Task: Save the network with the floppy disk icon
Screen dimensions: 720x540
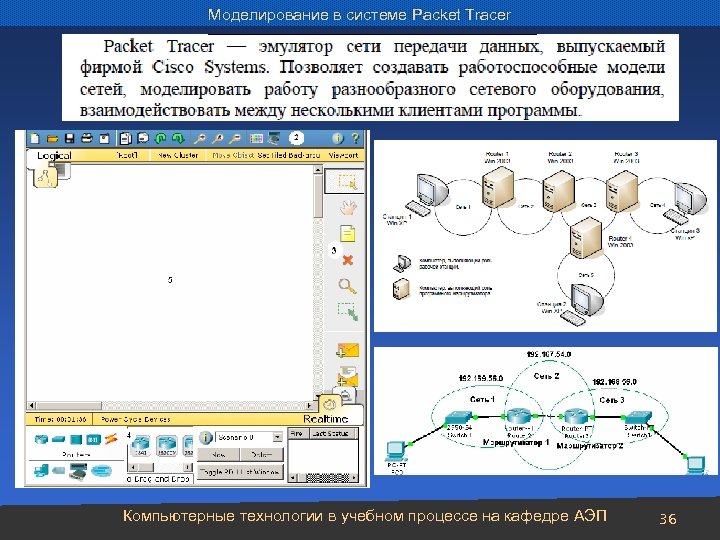Action: (69, 138)
